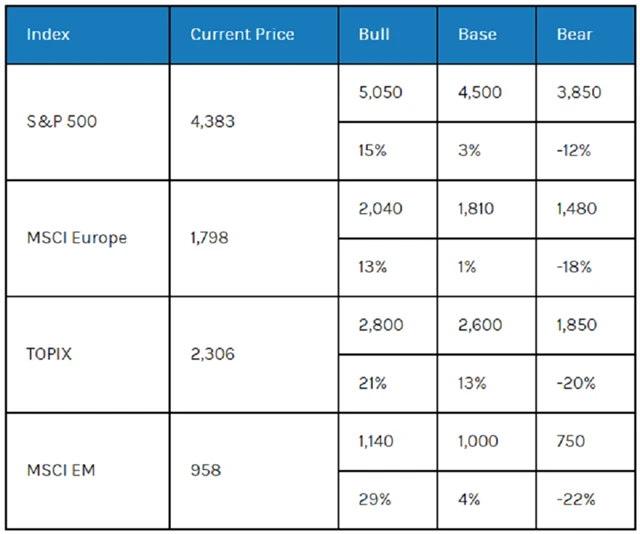Click the MSCI EM row label

(x=61, y=470)
